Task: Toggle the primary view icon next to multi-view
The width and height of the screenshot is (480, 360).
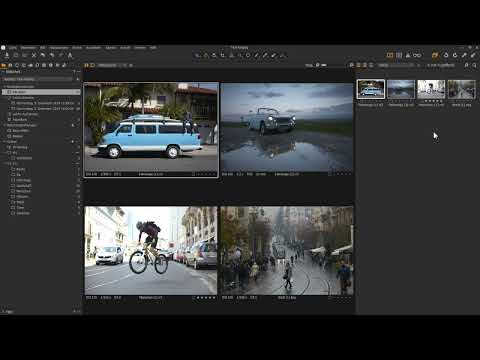Action: (x=93, y=65)
